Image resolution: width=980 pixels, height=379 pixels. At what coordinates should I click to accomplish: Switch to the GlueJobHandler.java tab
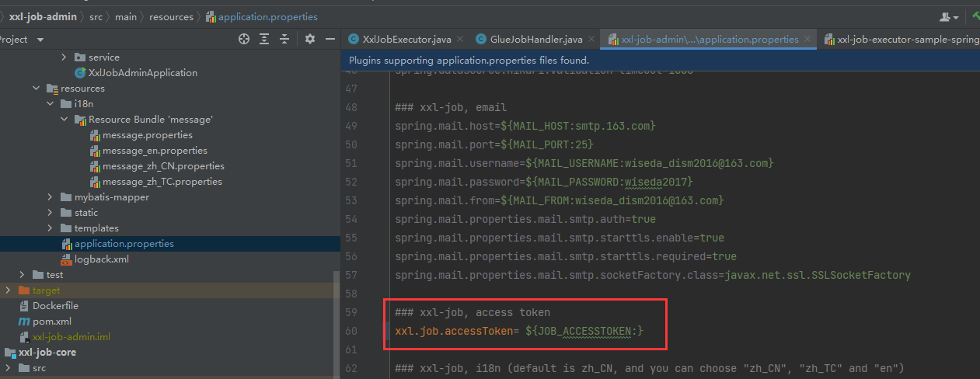pos(535,40)
